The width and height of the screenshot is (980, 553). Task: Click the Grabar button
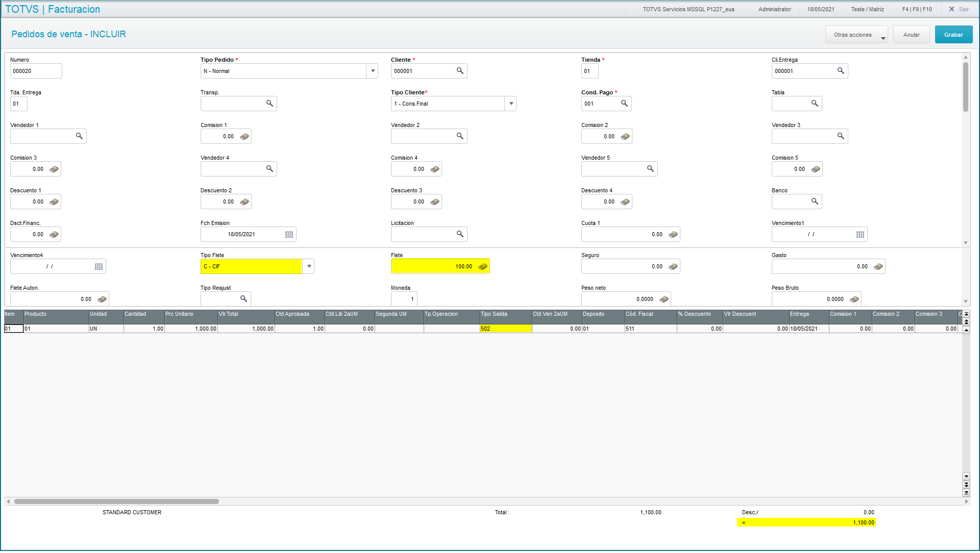(x=953, y=35)
